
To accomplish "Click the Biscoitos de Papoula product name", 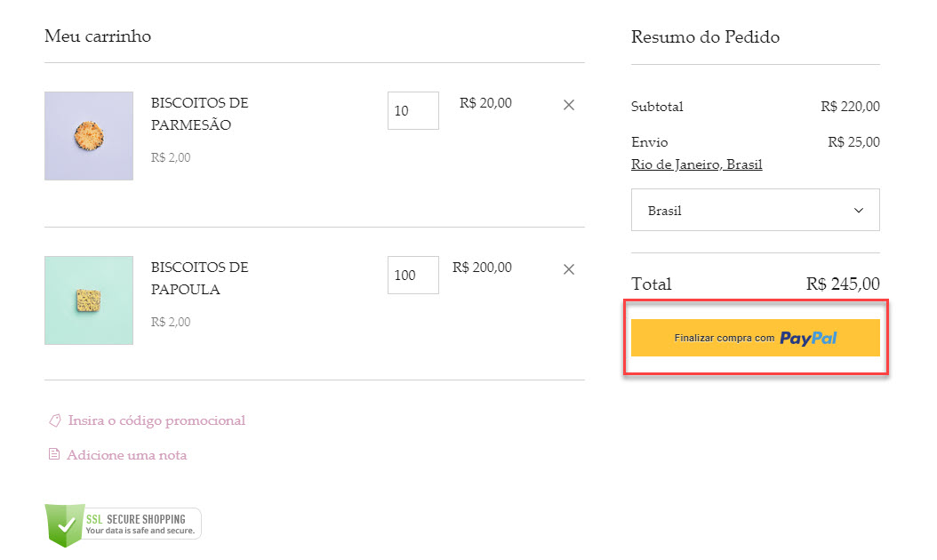I will coord(199,278).
